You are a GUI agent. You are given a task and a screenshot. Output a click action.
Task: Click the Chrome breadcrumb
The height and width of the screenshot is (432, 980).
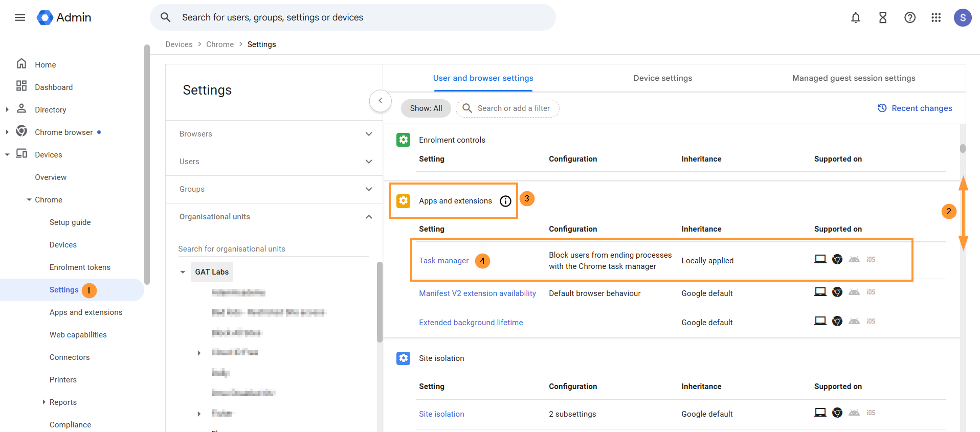tap(220, 44)
